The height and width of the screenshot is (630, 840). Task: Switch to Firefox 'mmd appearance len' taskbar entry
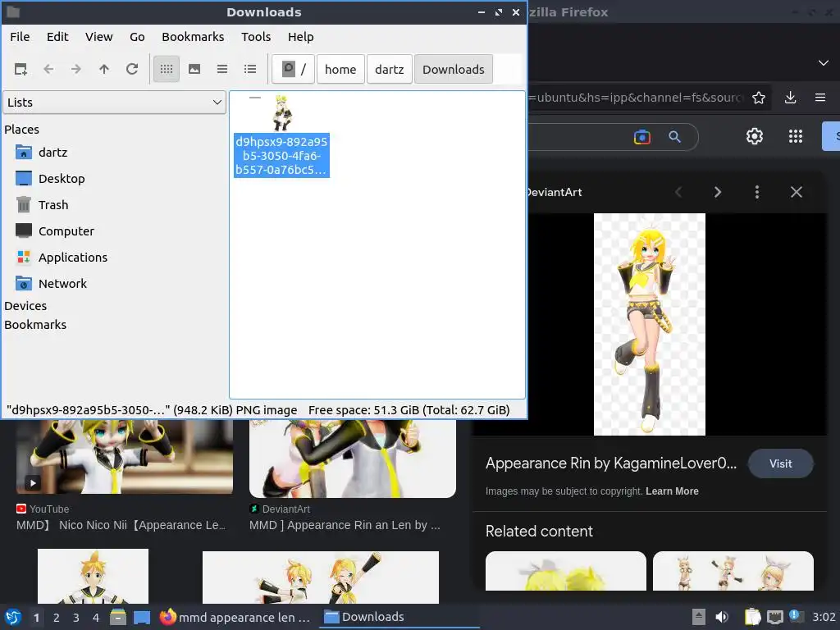click(235, 617)
